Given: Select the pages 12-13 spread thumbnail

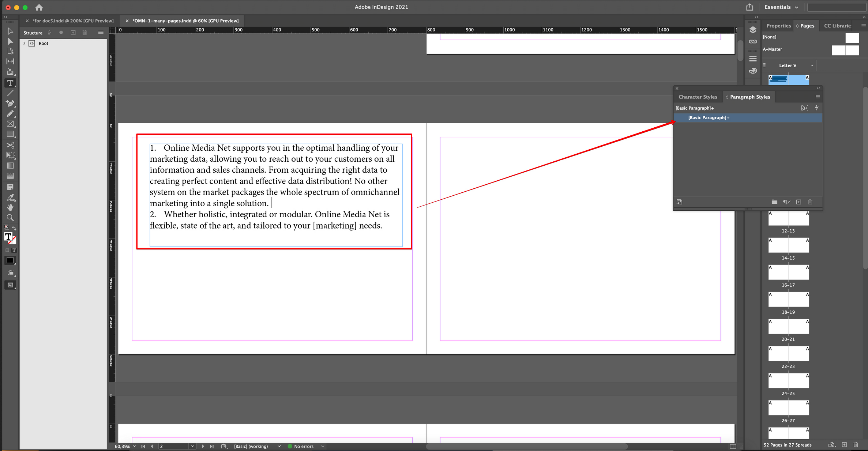Looking at the screenshot, I should tap(789, 218).
